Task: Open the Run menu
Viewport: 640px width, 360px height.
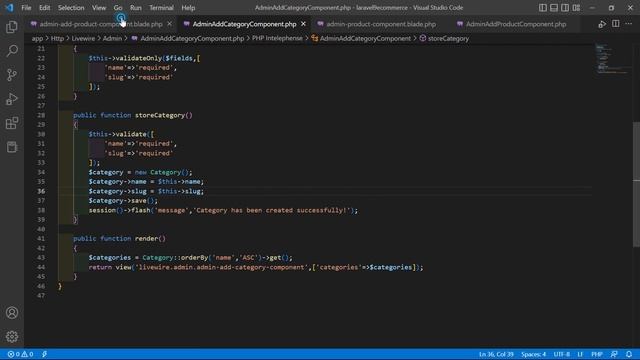Action: [x=136, y=7]
